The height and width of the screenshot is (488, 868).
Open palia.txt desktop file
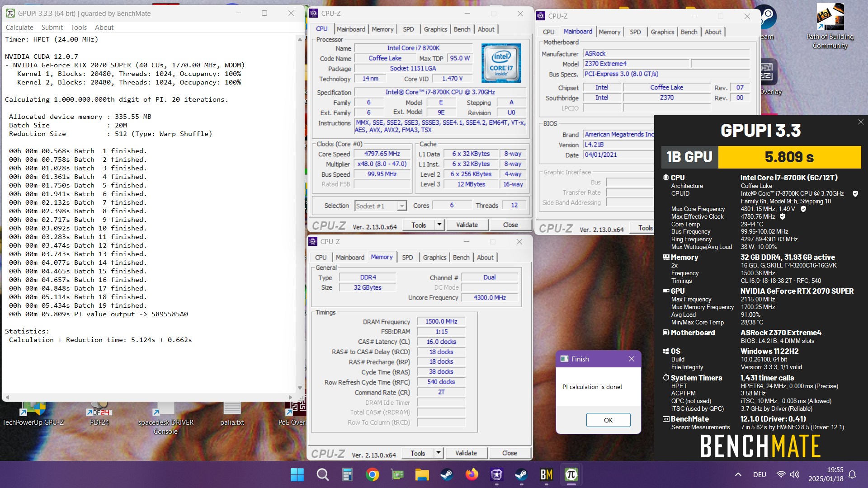[232, 414]
